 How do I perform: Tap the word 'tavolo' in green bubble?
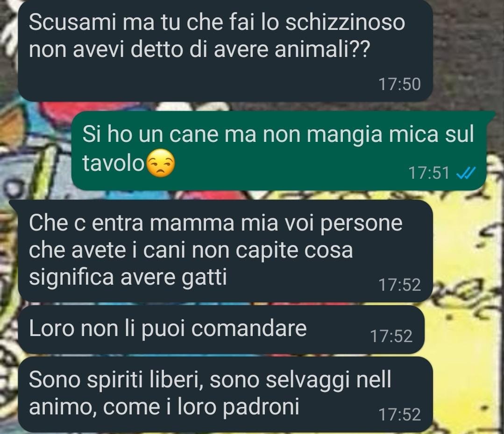point(114,163)
